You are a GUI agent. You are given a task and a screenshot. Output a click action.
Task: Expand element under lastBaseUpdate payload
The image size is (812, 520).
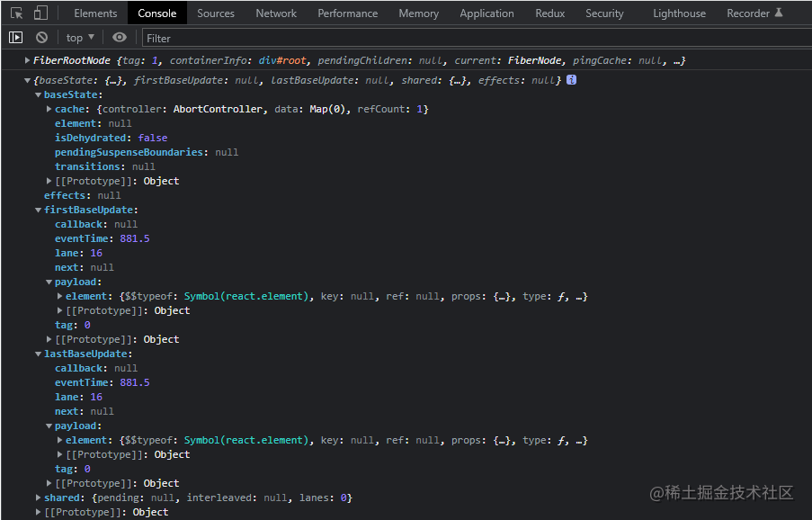tap(59, 440)
